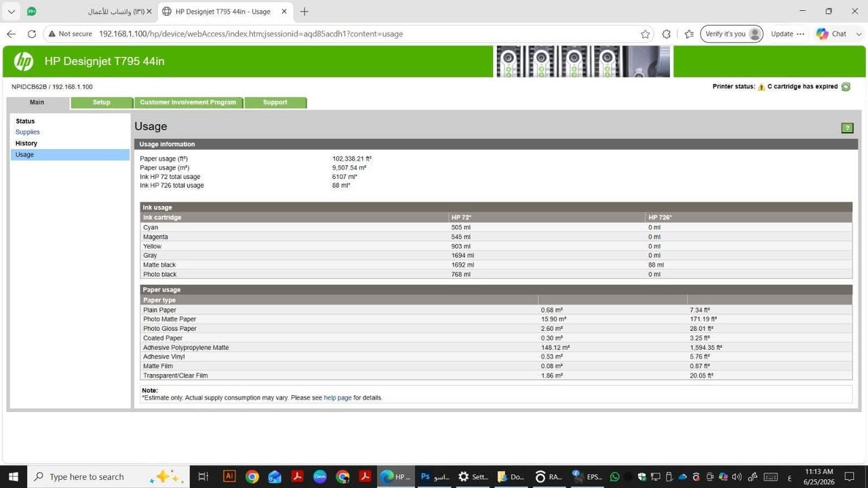
Task: Open the Customer Involvement Program tab
Action: pyautogui.click(x=188, y=102)
